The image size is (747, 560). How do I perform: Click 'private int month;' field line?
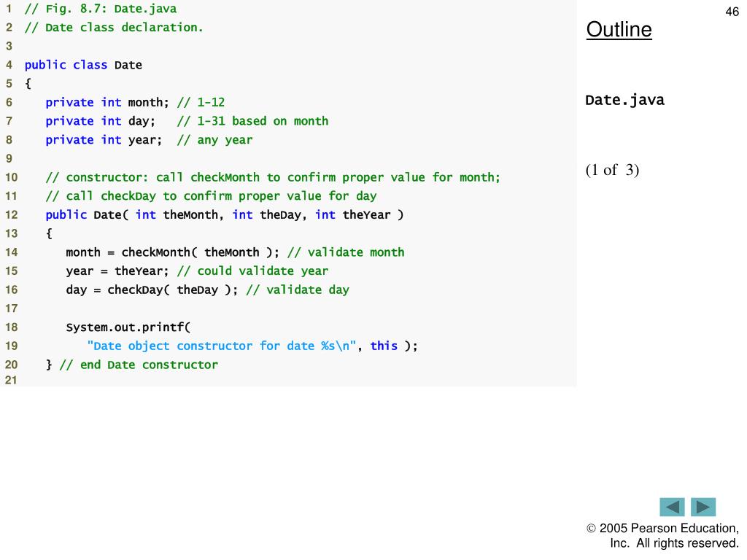coord(107,102)
